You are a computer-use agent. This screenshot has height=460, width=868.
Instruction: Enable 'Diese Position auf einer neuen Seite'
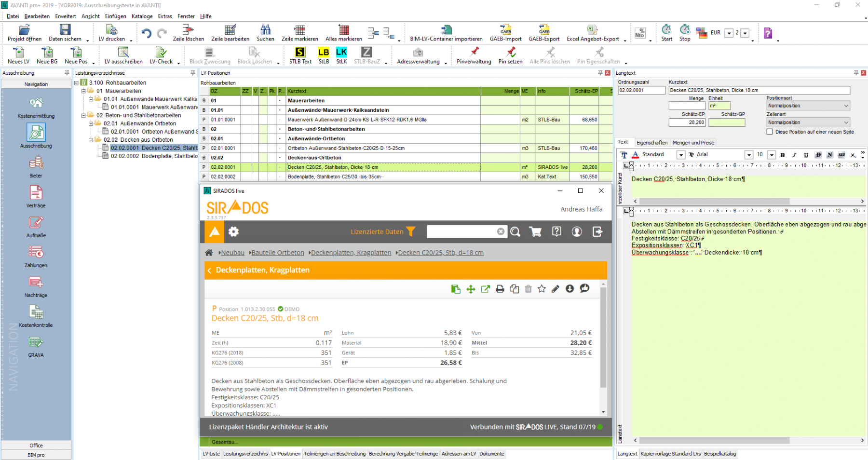(770, 132)
